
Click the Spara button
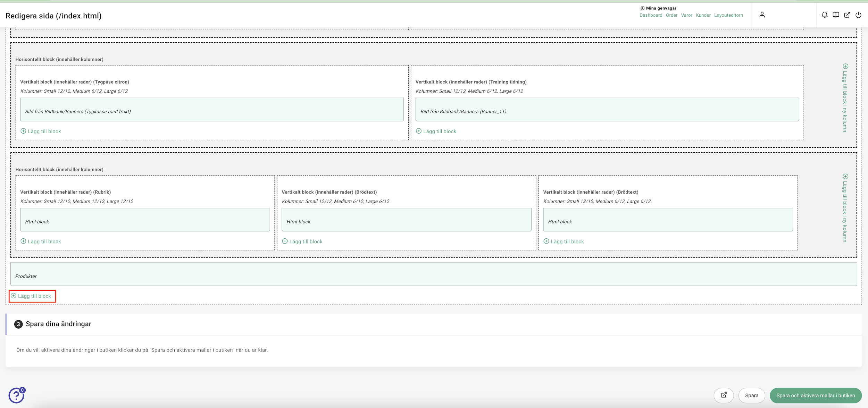(x=752, y=395)
